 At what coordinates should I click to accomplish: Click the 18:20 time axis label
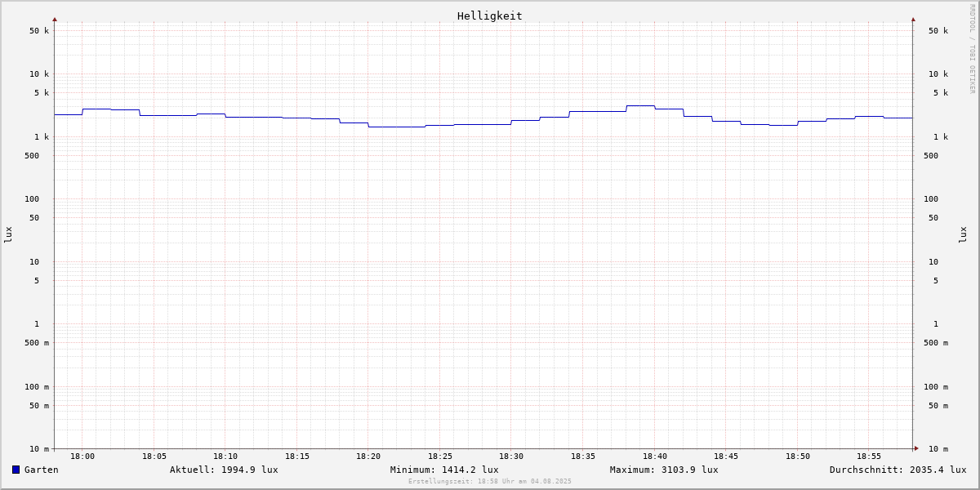click(x=368, y=457)
